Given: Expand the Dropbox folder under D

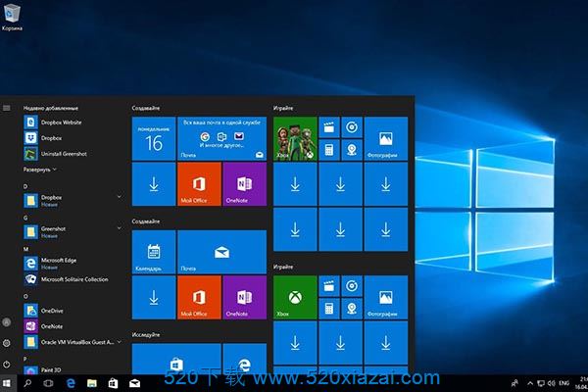Looking at the screenshot, I should click(x=120, y=198).
